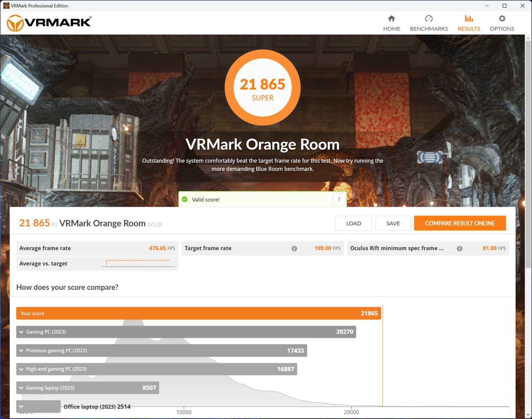
Task: Expand the Gaming PC (2023) row
Action: point(21,332)
